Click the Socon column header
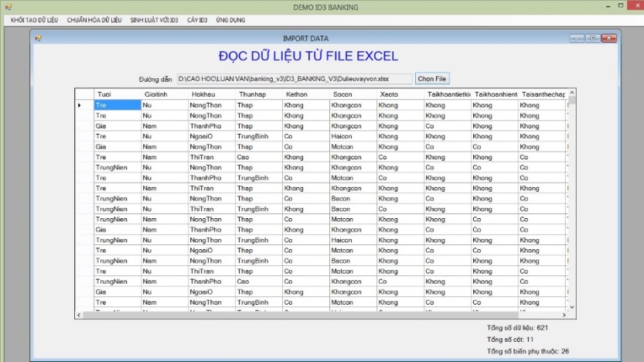 coord(353,94)
